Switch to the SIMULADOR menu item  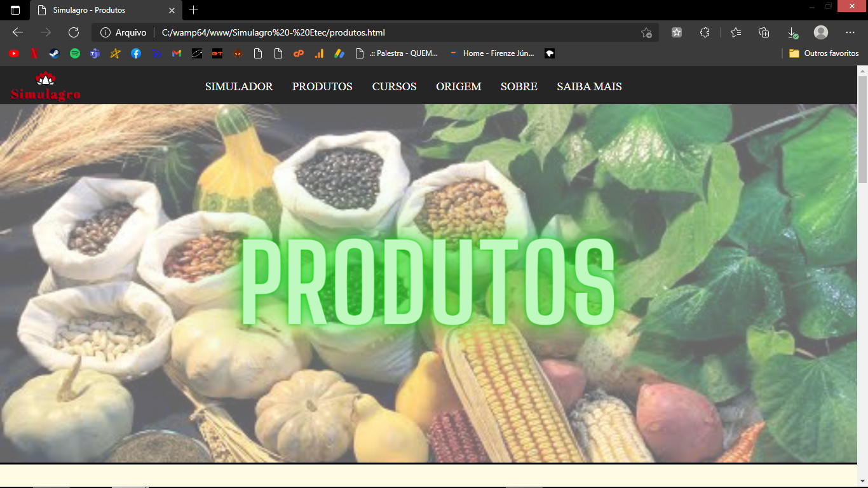[239, 86]
